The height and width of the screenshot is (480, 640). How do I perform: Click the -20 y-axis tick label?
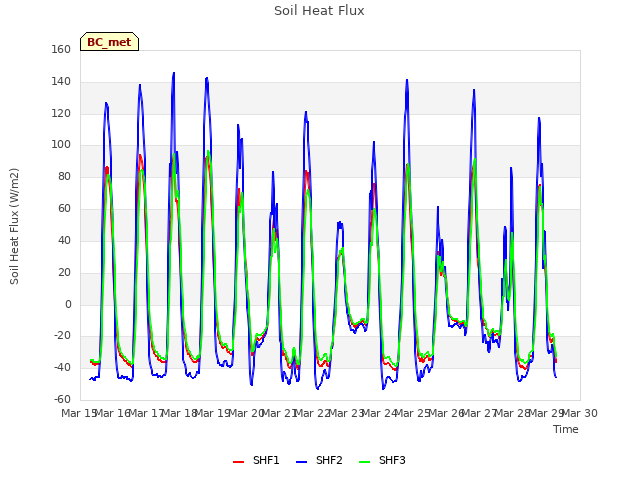(63, 336)
